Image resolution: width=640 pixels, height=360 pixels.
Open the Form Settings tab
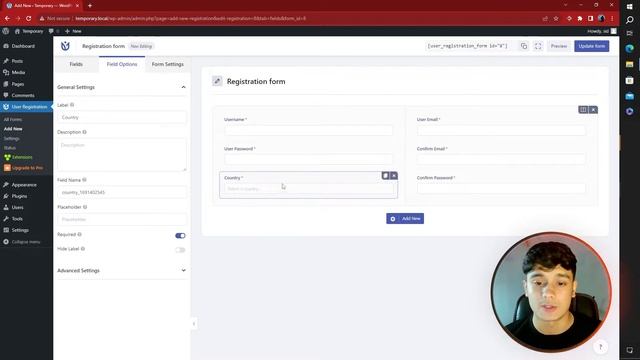(x=167, y=64)
